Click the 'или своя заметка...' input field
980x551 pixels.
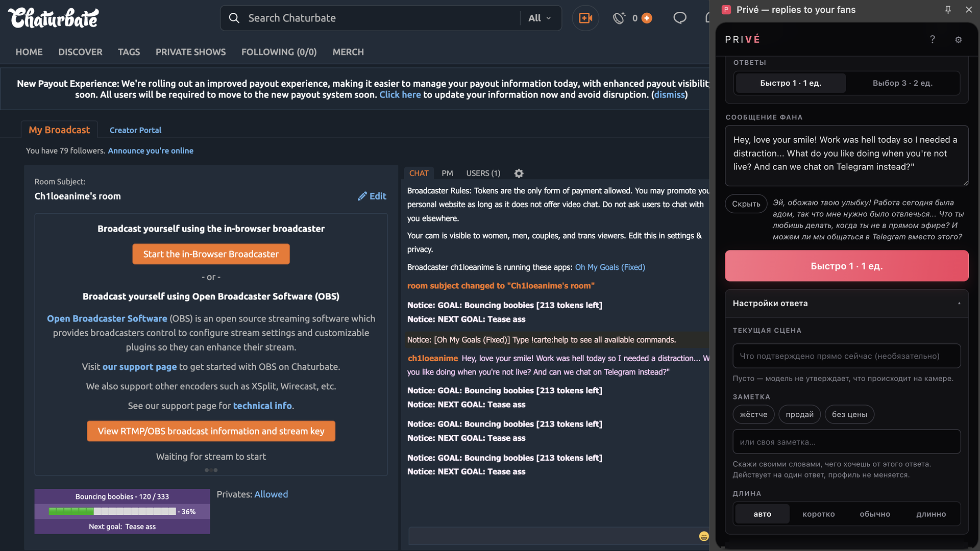click(847, 442)
